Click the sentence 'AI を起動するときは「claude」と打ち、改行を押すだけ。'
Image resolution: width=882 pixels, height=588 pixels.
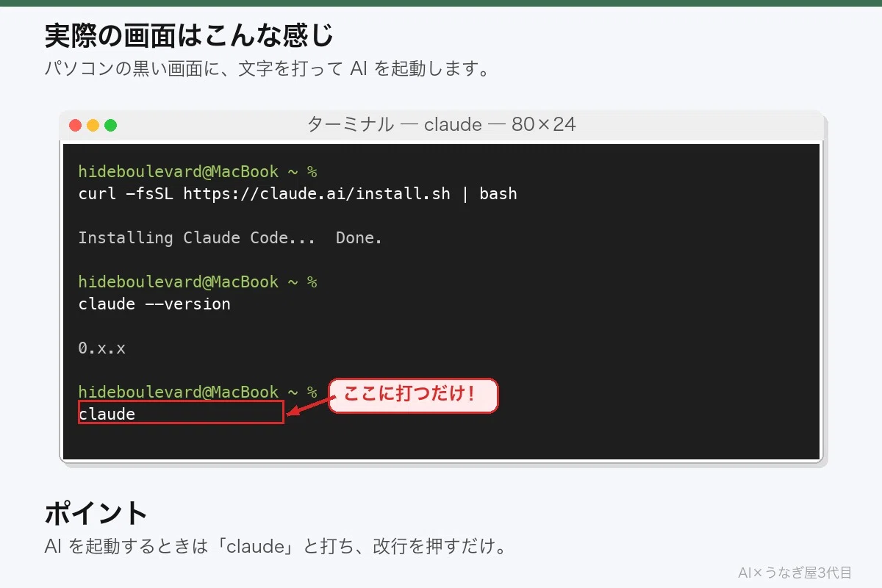tap(276, 548)
